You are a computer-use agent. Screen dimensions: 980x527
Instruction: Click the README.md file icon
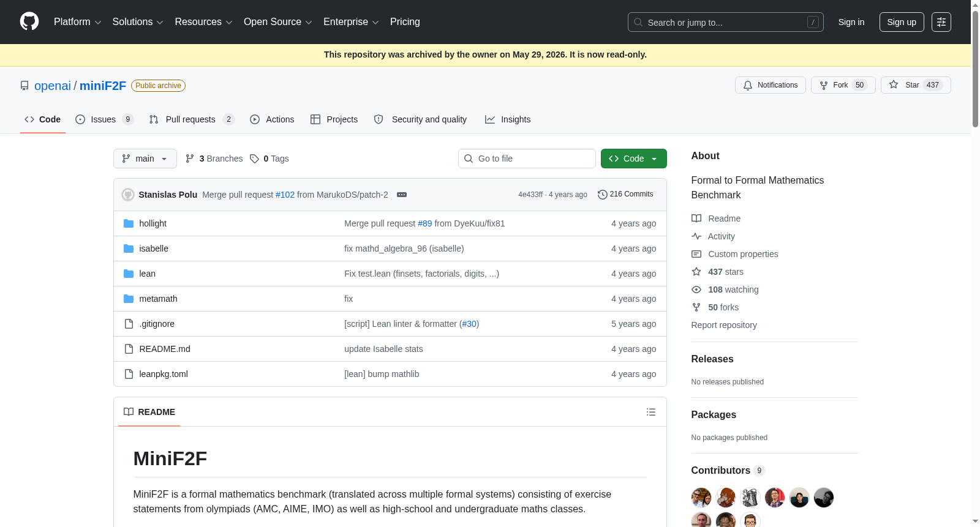[129, 349]
